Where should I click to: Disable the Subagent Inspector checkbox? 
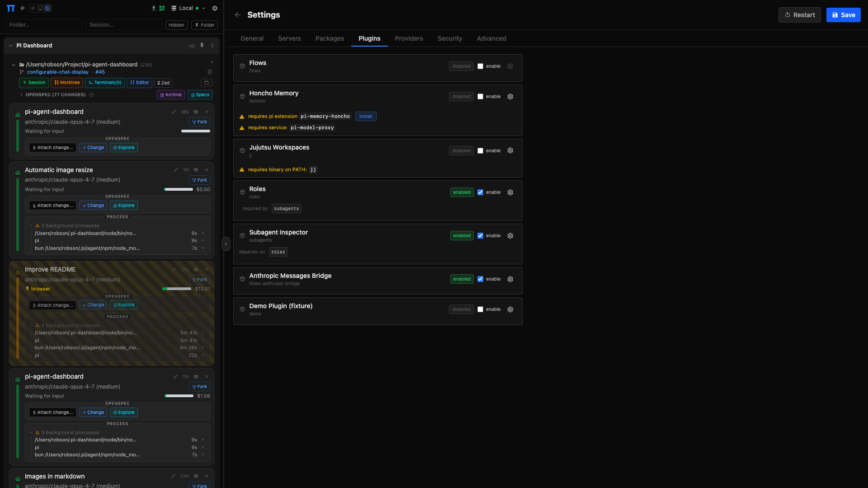480,236
